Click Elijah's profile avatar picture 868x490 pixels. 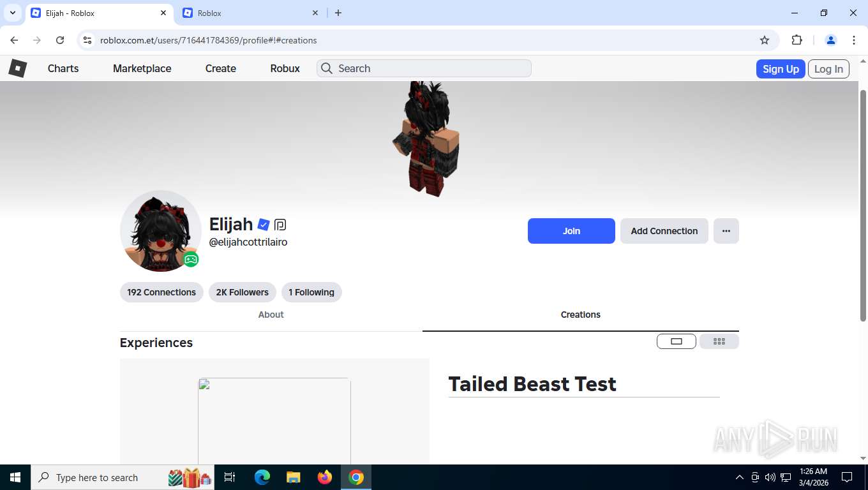point(161,231)
